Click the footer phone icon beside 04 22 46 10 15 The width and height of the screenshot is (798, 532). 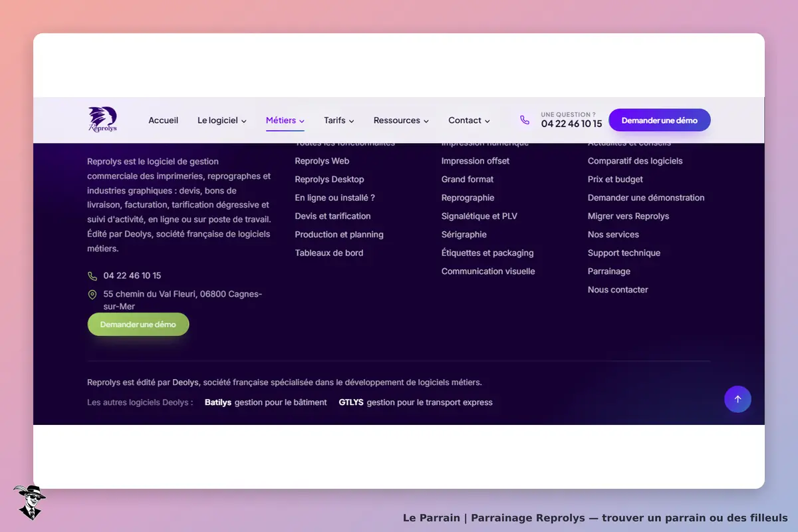coord(92,276)
